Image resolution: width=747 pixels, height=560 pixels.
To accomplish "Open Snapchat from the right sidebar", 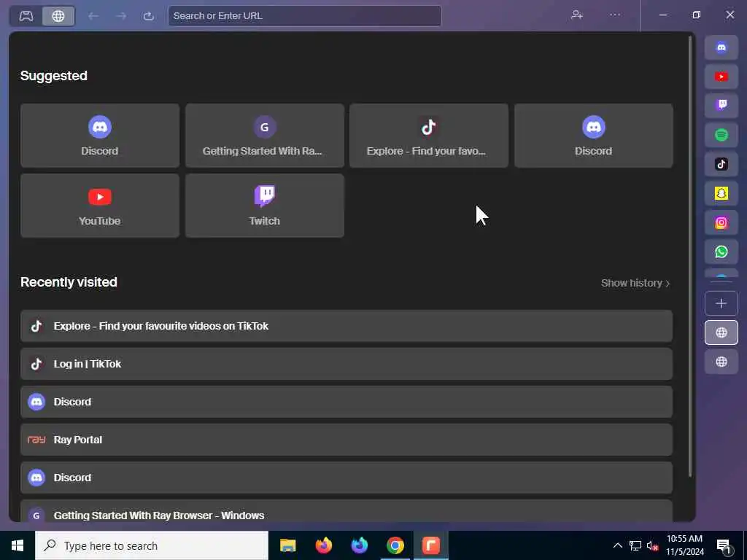I will pyautogui.click(x=721, y=193).
